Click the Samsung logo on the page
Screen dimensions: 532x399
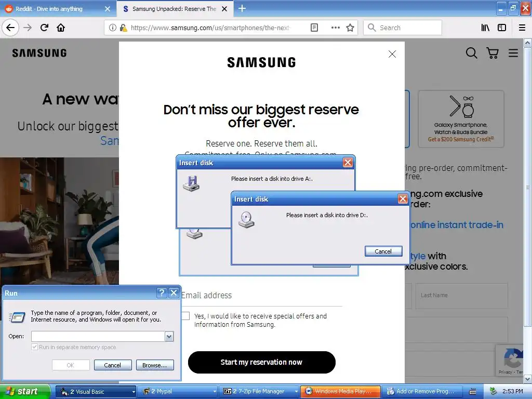(x=39, y=53)
